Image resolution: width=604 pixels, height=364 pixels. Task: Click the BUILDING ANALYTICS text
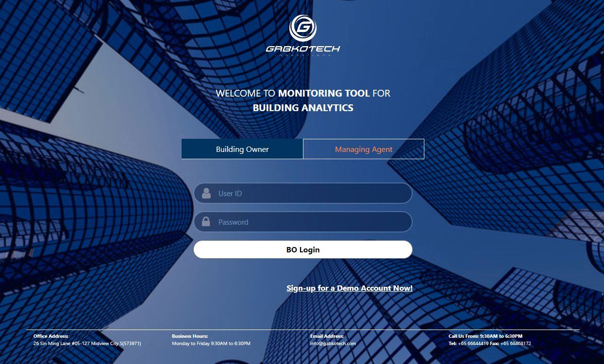coord(303,108)
